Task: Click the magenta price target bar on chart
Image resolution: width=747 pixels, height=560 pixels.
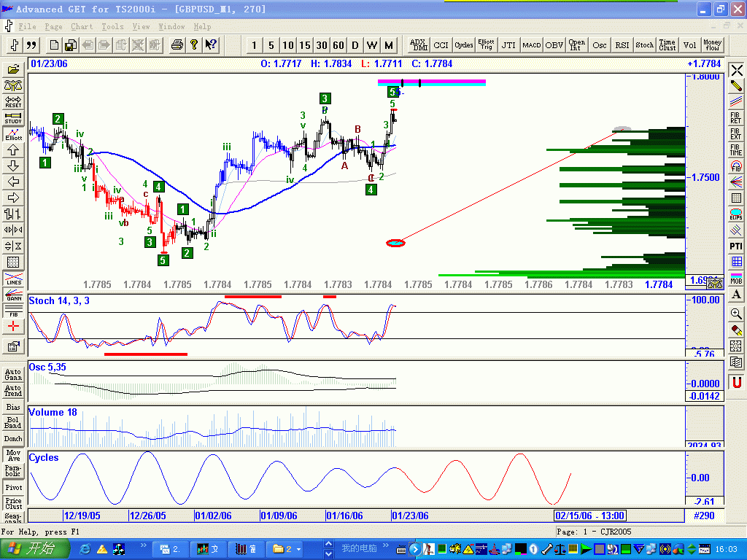Action: click(x=432, y=81)
